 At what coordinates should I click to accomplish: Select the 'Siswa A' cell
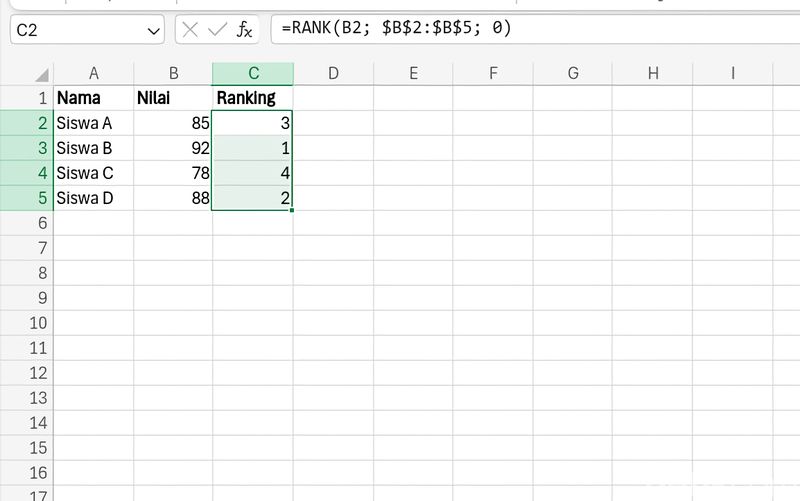(x=93, y=123)
